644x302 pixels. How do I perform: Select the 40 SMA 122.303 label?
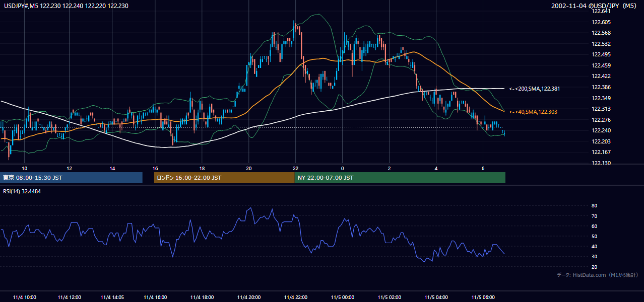(533, 112)
